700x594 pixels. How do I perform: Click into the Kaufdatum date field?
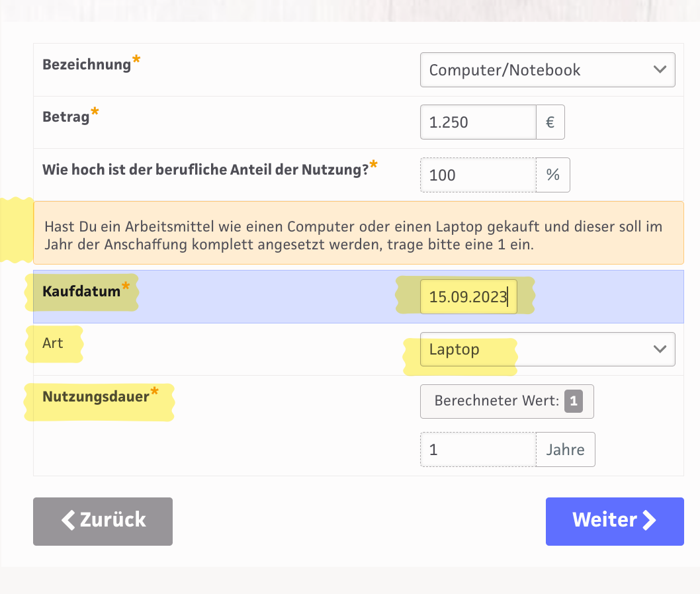coord(468,297)
